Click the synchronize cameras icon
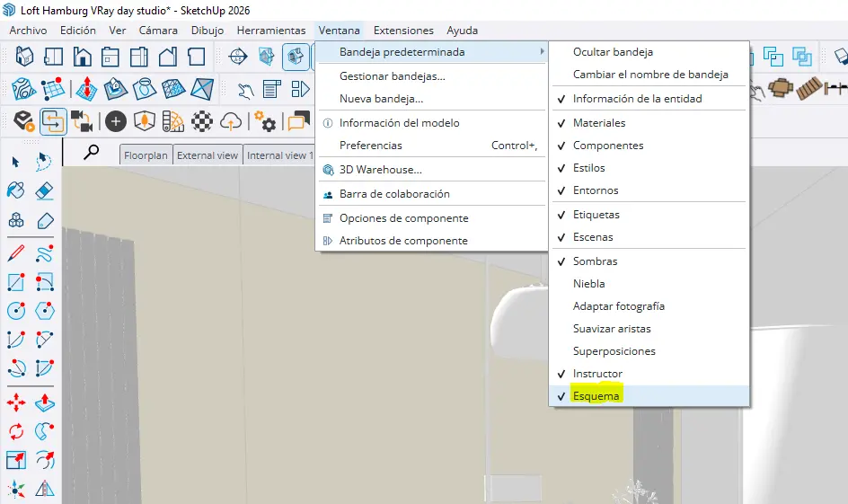Image resolution: width=848 pixels, height=504 pixels. 82,121
